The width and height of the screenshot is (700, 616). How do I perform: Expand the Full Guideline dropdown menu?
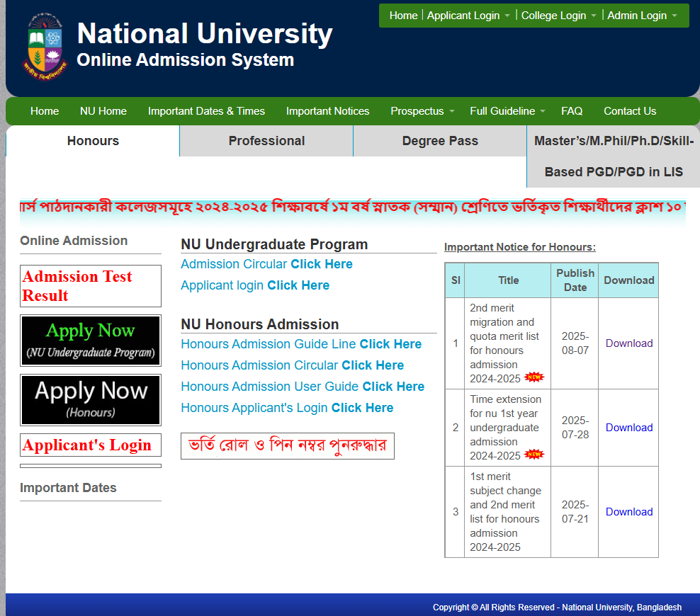pyautogui.click(x=507, y=111)
